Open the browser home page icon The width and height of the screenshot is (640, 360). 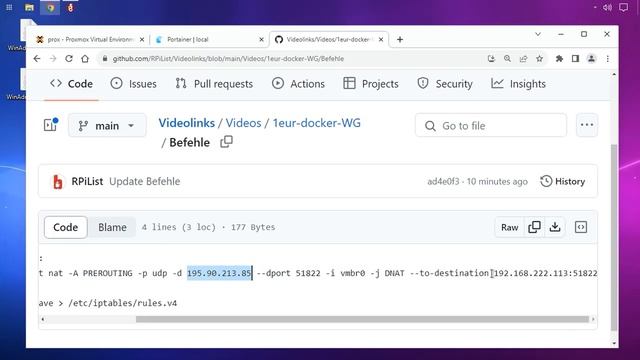(x=85, y=59)
